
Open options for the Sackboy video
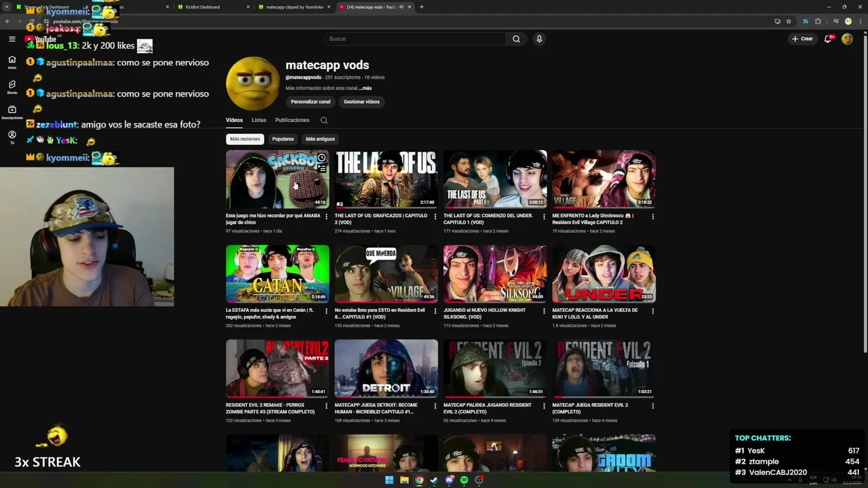click(326, 217)
